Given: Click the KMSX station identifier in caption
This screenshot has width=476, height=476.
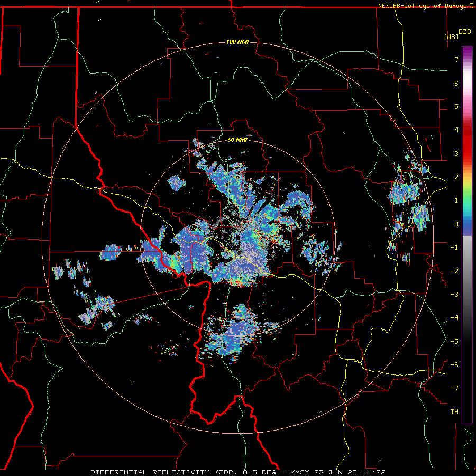Looking at the screenshot, I should click(300, 472).
